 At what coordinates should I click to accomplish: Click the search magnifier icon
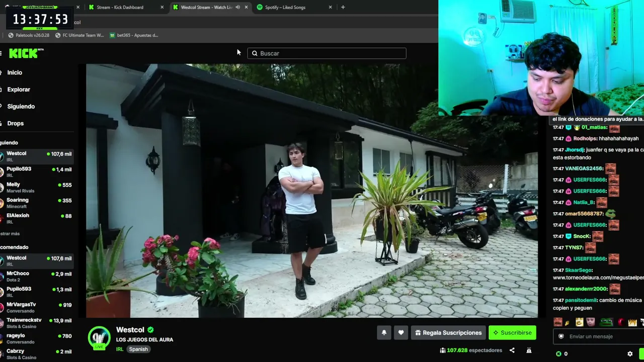[255, 53]
